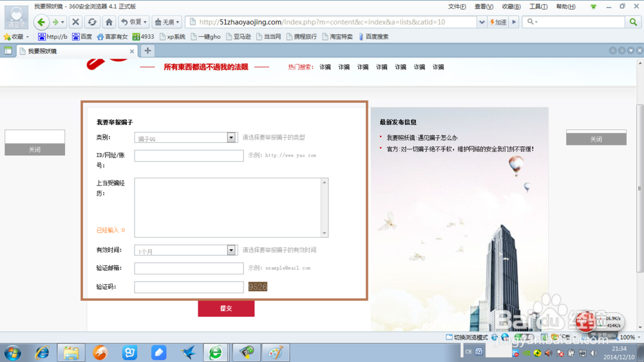The height and width of the screenshot is (362, 644).
Task: Open the 类别 dropdown
Action: coord(231,138)
